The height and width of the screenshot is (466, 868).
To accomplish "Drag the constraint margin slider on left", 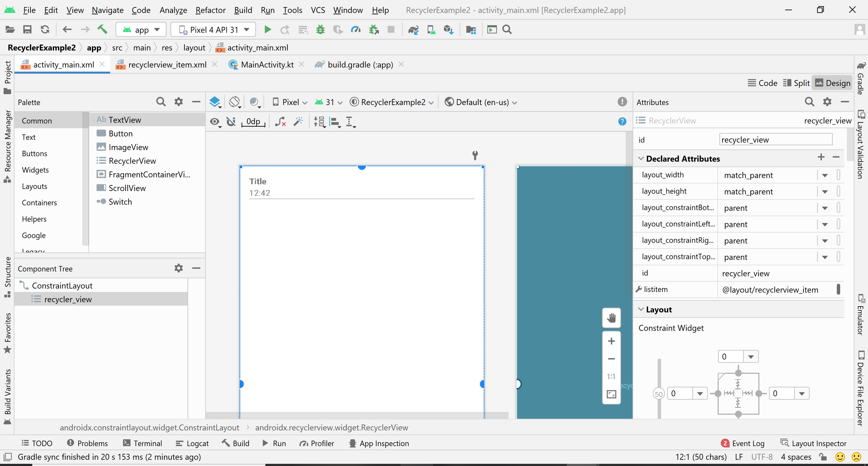I will pos(659,393).
